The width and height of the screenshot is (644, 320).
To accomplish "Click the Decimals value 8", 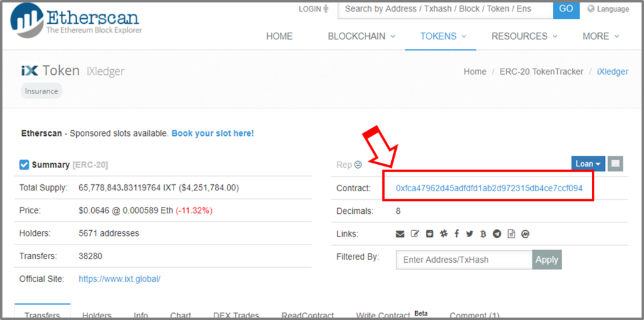I will (398, 211).
